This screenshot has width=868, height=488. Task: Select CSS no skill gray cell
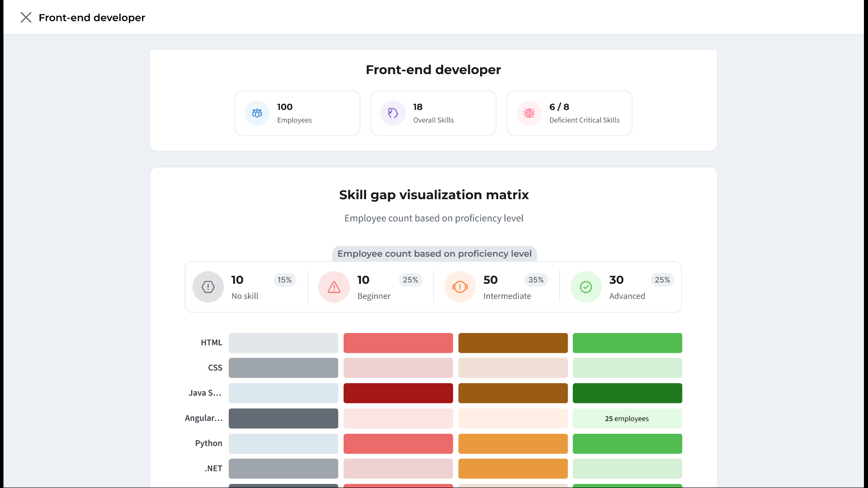click(283, 368)
